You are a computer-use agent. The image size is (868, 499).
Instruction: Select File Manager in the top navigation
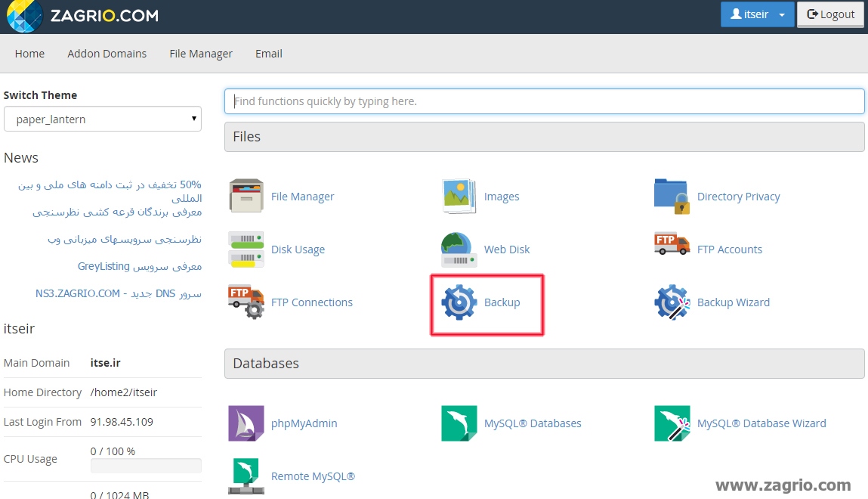[201, 54]
